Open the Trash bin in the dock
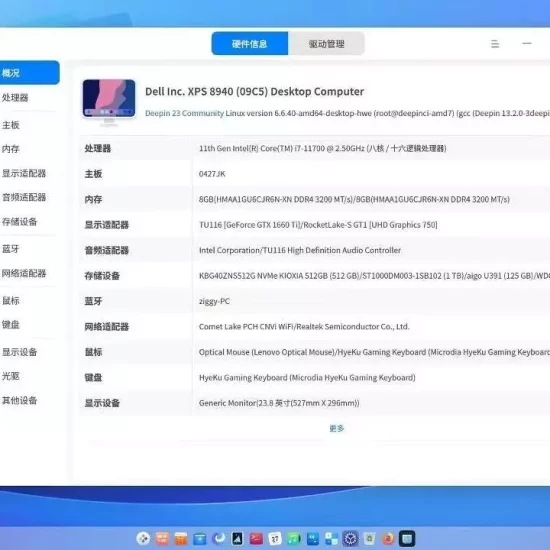This screenshot has height=550, width=550. [369, 538]
